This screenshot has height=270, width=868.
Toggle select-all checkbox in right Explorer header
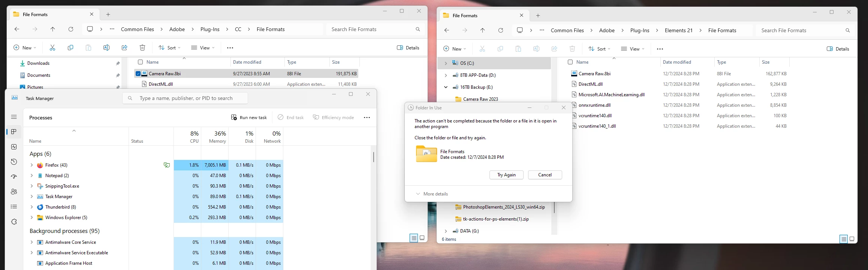[570, 62]
